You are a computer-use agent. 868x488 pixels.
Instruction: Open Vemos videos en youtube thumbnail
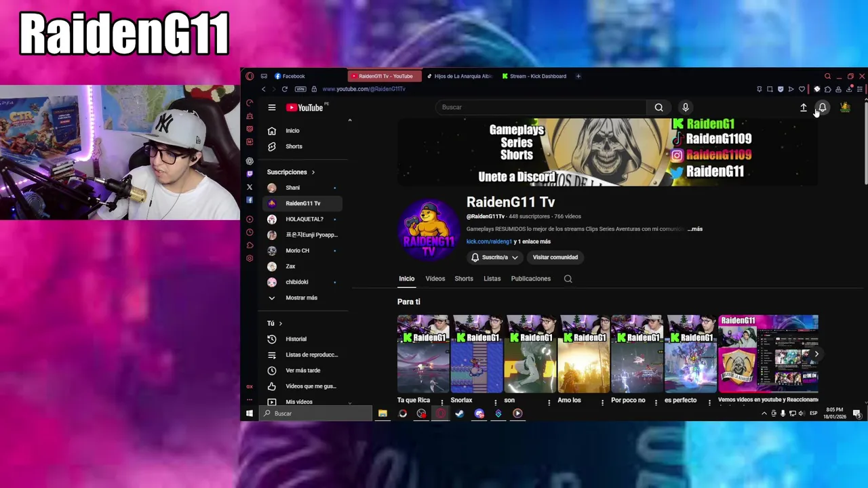point(768,354)
